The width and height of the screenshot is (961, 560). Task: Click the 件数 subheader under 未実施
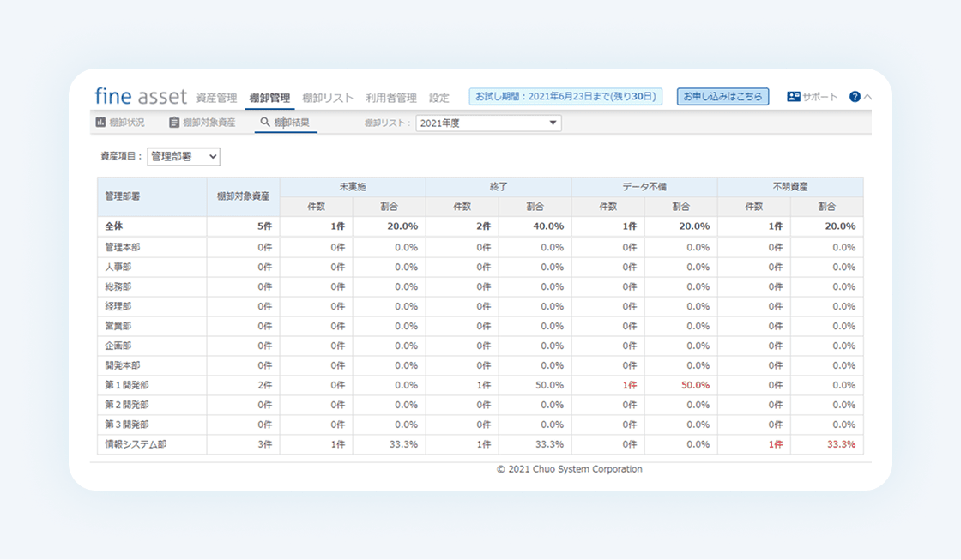317,207
